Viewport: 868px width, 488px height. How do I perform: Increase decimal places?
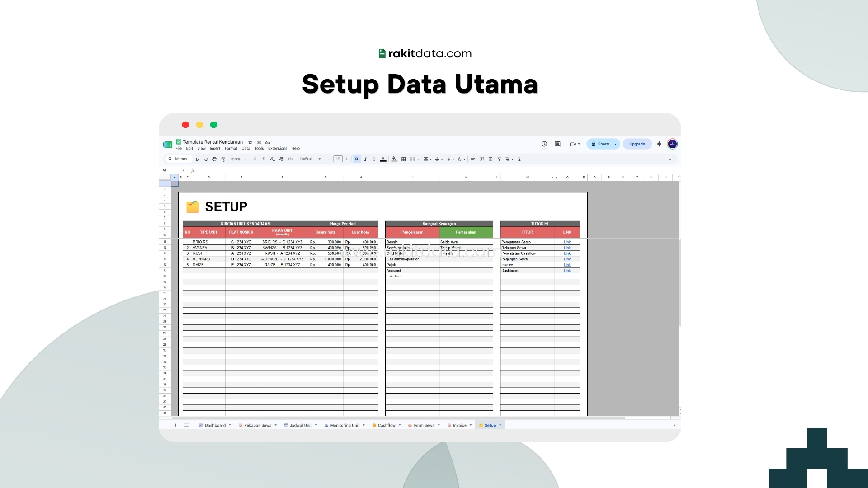281,159
